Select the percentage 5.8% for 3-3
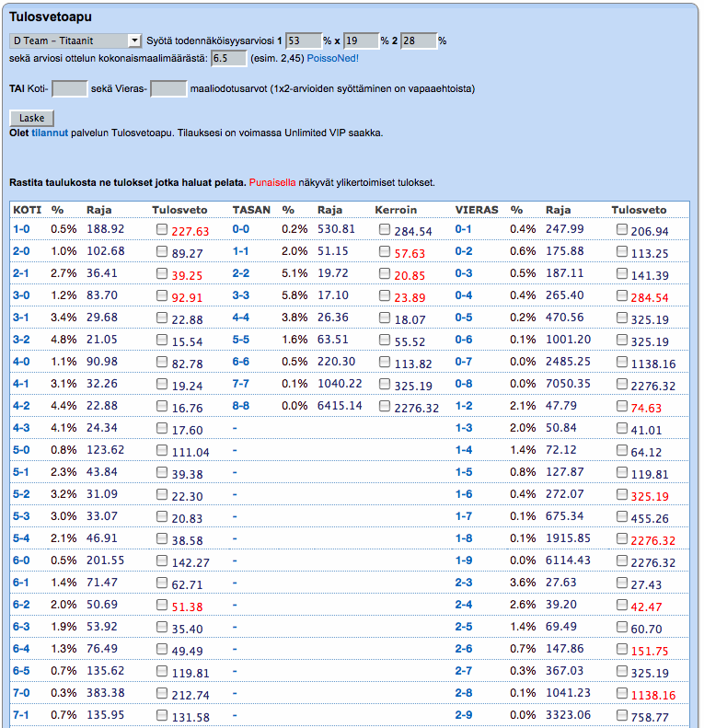 point(294,295)
